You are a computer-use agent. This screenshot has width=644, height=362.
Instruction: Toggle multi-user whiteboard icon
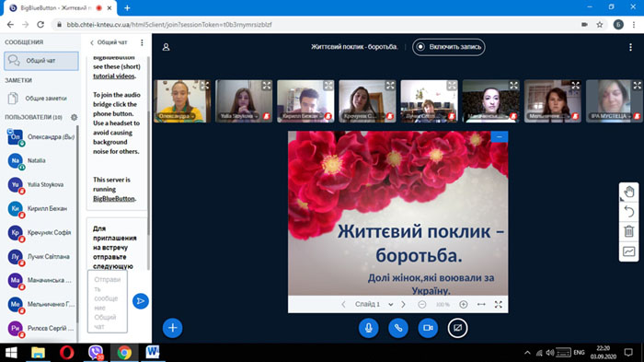click(628, 251)
